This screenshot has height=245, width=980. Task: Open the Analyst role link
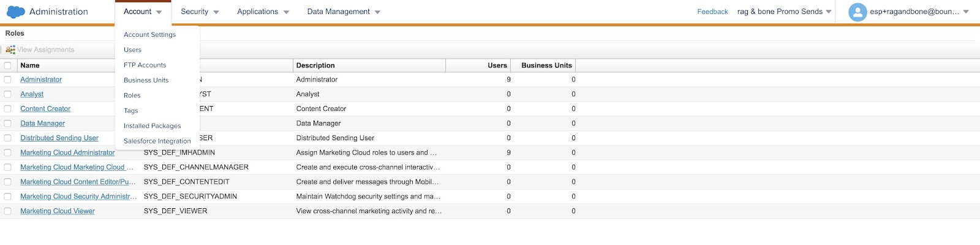pyautogui.click(x=32, y=94)
